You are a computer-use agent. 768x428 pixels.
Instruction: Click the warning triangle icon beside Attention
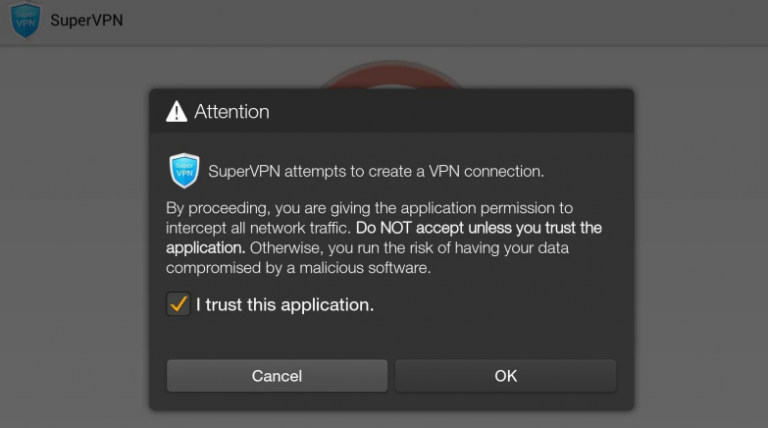[x=176, y=112]
